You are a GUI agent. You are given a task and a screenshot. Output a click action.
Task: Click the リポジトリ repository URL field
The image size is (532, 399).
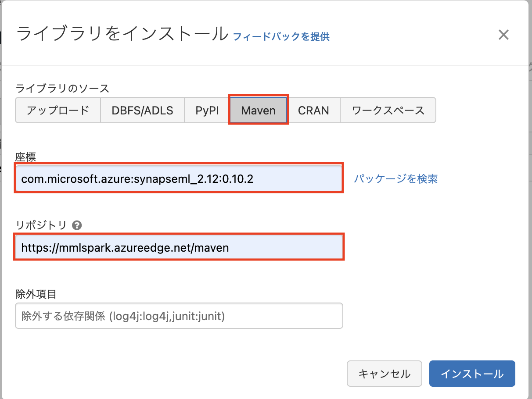tap(179, 247)
